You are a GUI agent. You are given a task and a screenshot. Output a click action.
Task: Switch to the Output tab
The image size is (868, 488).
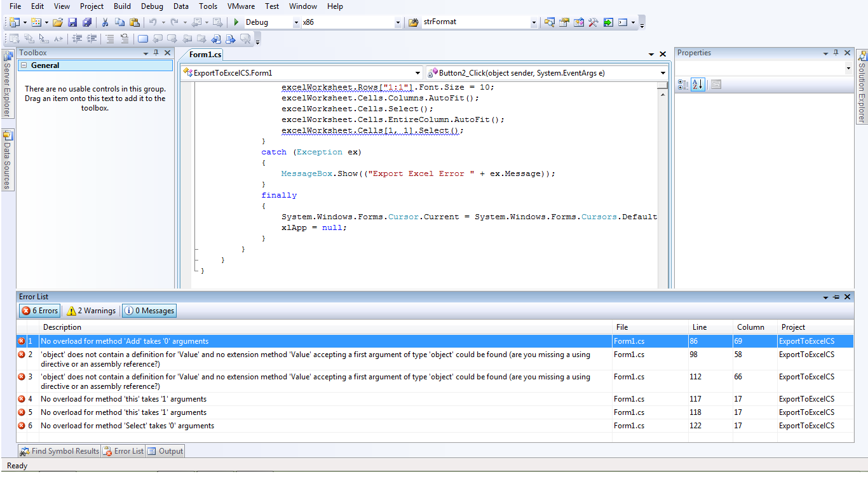pos(165,451)
